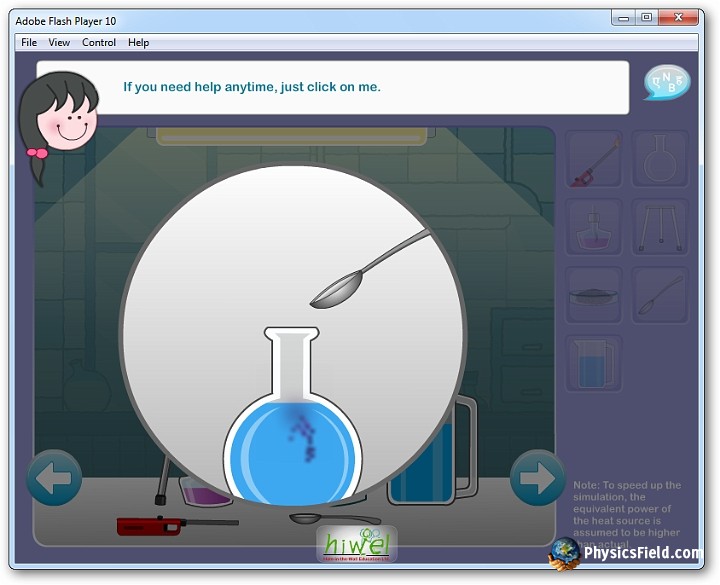
Task: Select the petri dish with powder icon
Action: 594,295
